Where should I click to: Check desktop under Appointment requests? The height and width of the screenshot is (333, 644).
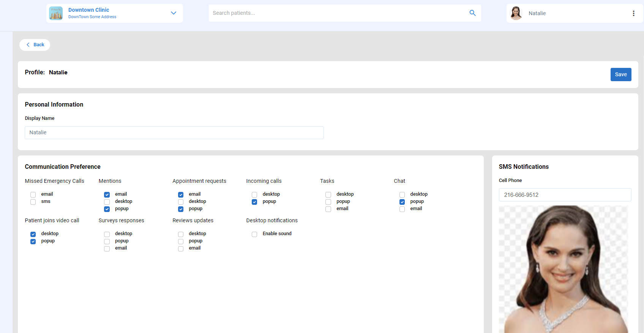[x=181, y=202]
